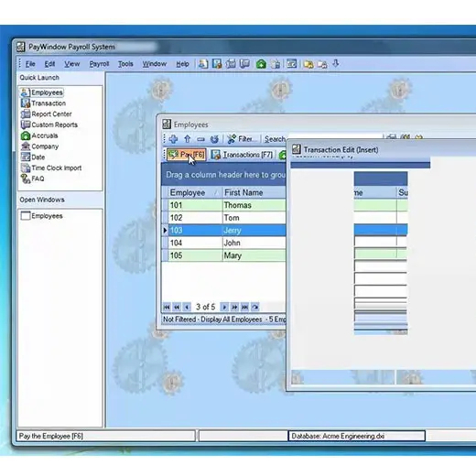Open Company from Quick Launch
The height and width of the screenshot is (476, 476).
point(39,146)
